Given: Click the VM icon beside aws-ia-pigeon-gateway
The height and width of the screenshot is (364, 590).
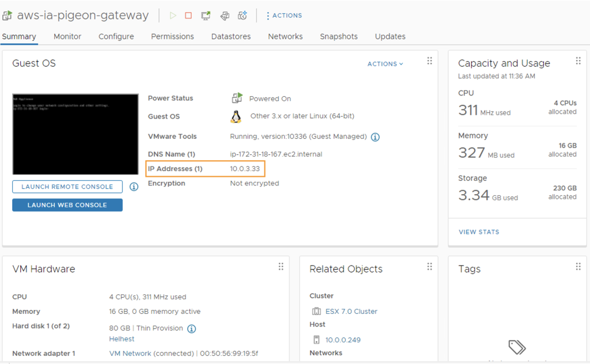Looking at the screenshot, I should (x=8, y=15).
